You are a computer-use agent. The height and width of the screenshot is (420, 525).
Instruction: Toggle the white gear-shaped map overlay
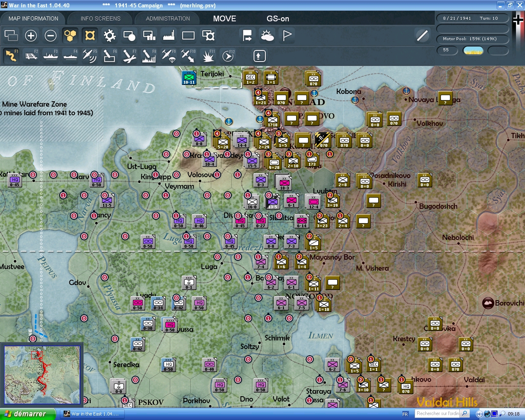[110, 36]
